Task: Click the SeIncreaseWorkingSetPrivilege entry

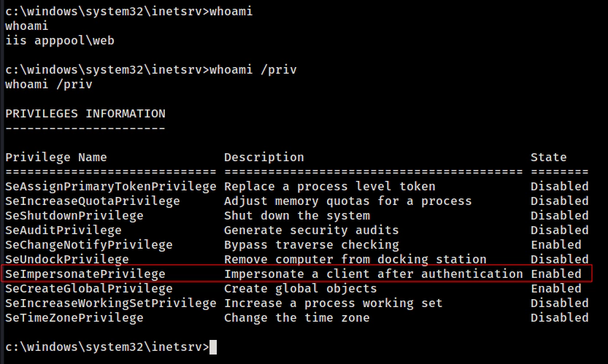Action: (x=111, y=303)
